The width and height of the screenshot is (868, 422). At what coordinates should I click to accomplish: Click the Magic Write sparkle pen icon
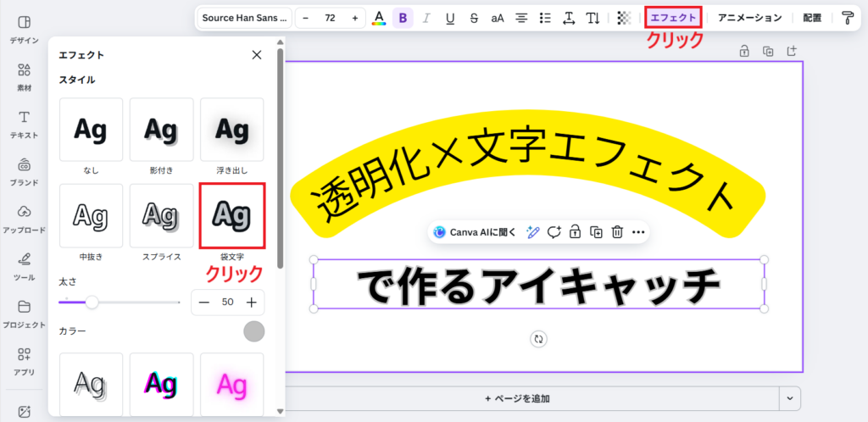pos(533,231)
